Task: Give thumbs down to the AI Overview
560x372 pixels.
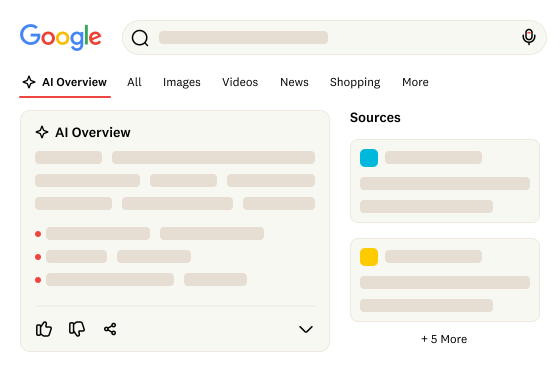Action: (77, 329)
